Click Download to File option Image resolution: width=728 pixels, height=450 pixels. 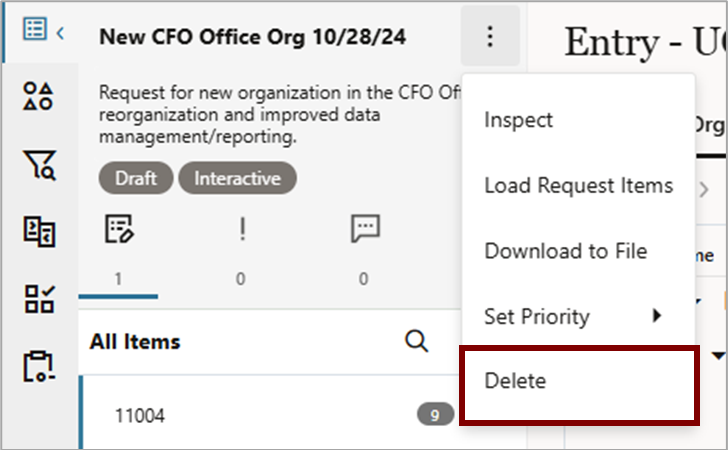(x=565, y=251)
